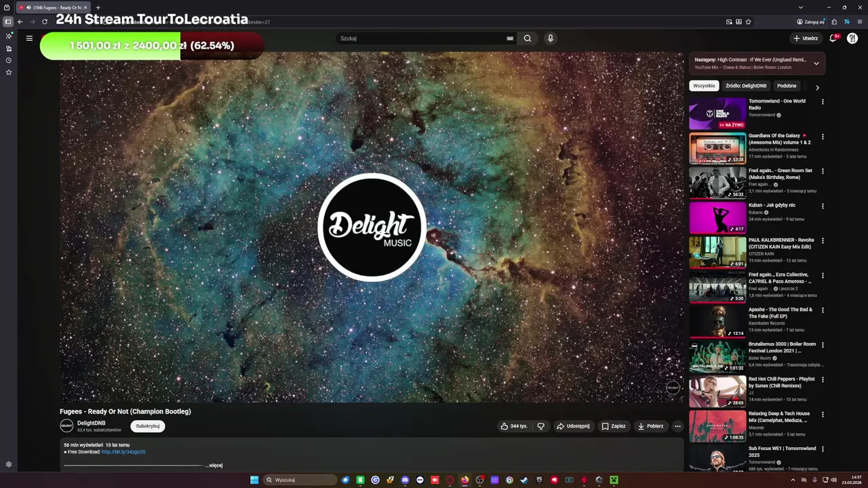Open options for Tomorrowland One World Radio

pyautogui.click(x=823, y=102)
